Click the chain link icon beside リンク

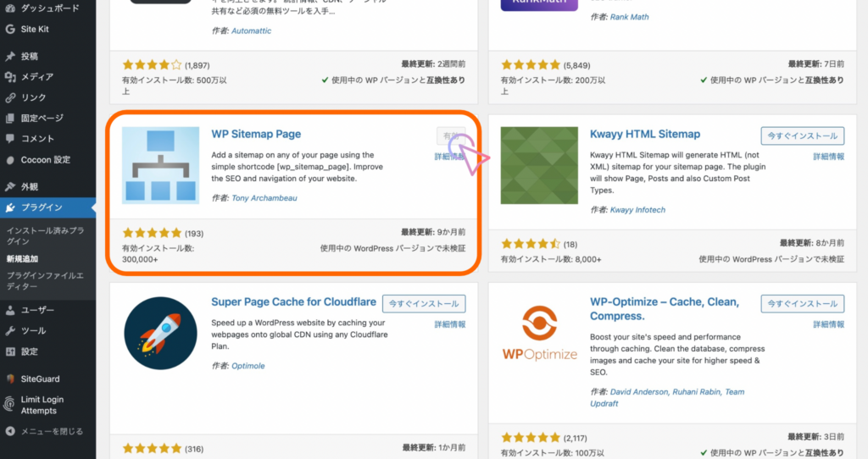(10, 97)
